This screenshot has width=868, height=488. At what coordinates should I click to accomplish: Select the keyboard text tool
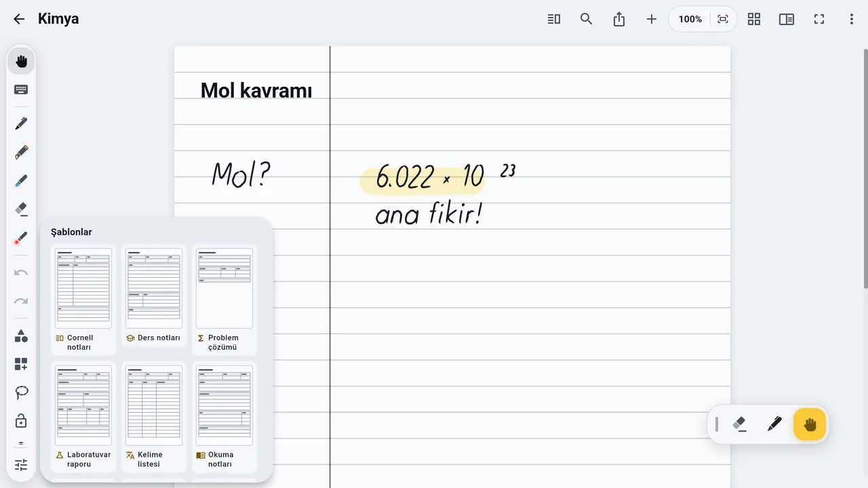point(21,89)
